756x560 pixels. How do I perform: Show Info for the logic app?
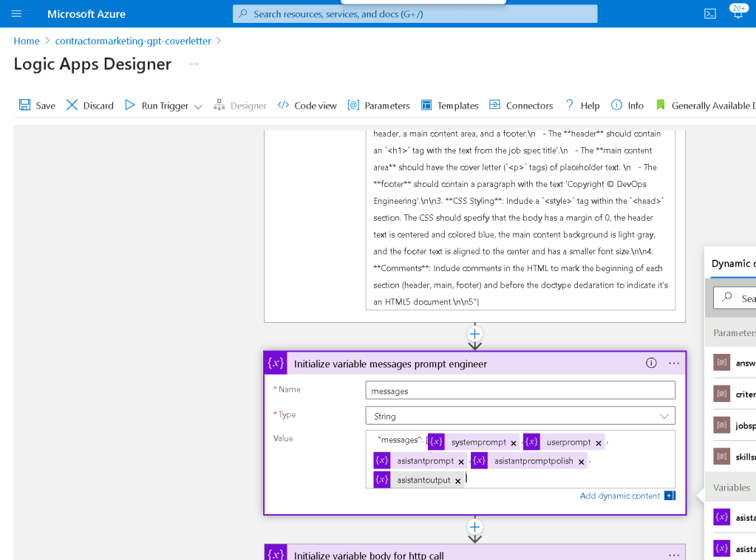click(x=627, y=106)
